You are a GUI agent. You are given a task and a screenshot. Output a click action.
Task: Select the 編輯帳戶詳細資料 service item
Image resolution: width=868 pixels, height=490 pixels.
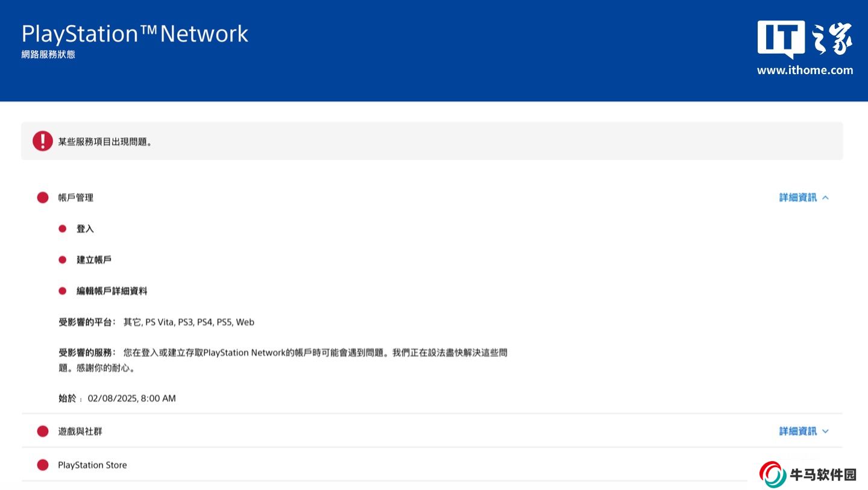[x=112, y=291]
